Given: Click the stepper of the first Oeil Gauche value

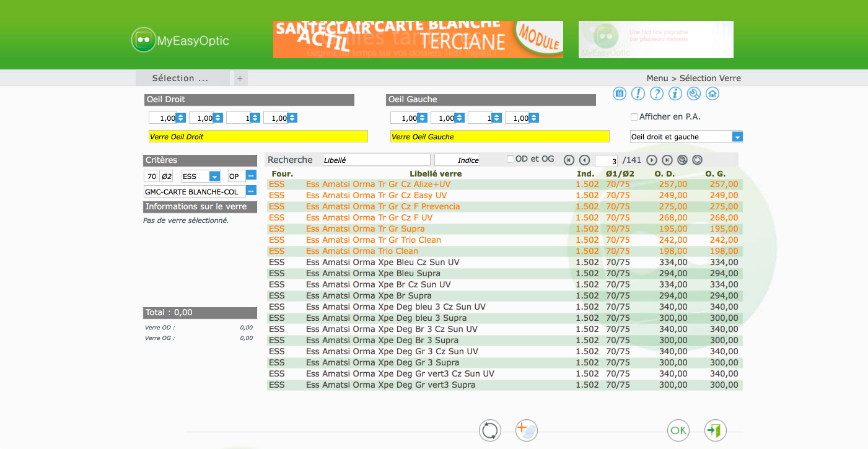Looking at the screenshot, I should pos(423,118).
